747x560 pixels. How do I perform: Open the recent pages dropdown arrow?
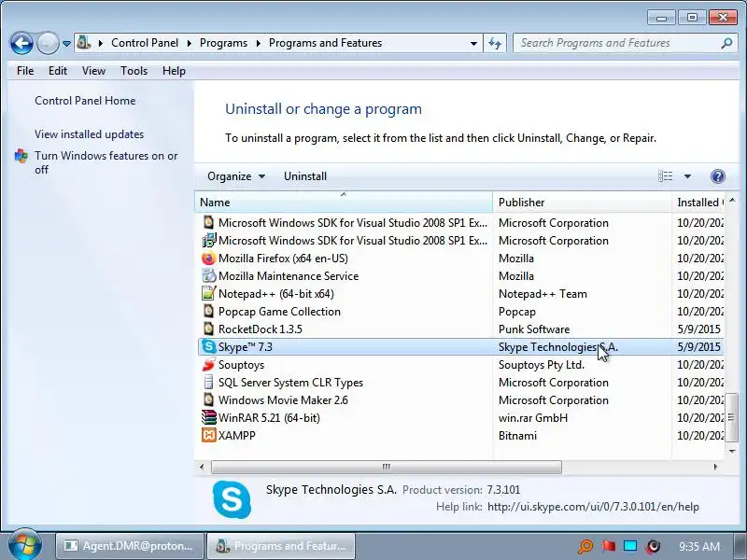coord(66,44)
